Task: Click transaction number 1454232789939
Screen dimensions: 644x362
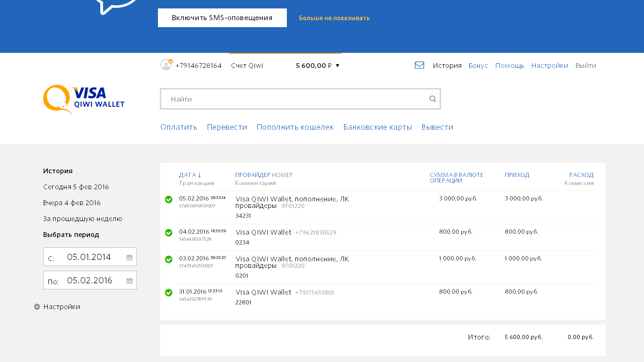Action: pos(195,299)
